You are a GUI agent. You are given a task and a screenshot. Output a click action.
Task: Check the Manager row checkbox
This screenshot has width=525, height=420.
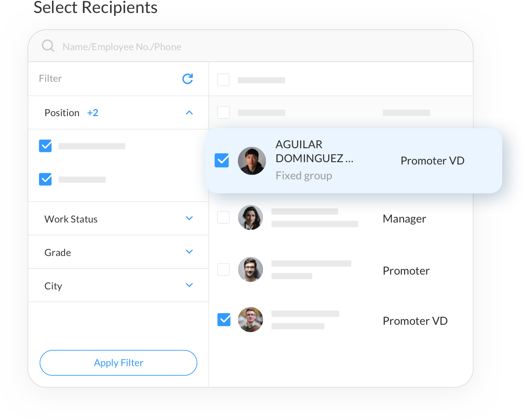[223, 217]
